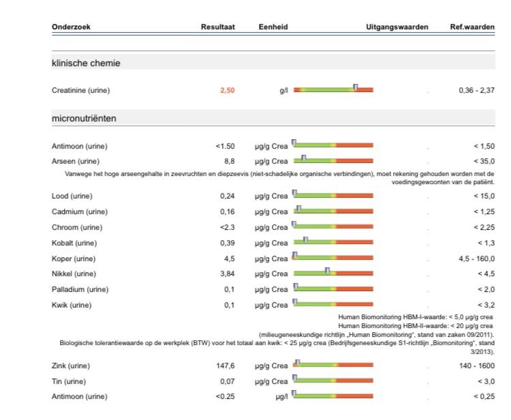Click the Nikkel (urine) row label
The height and width of the screenshot is (420, 511).
[74, 273]
